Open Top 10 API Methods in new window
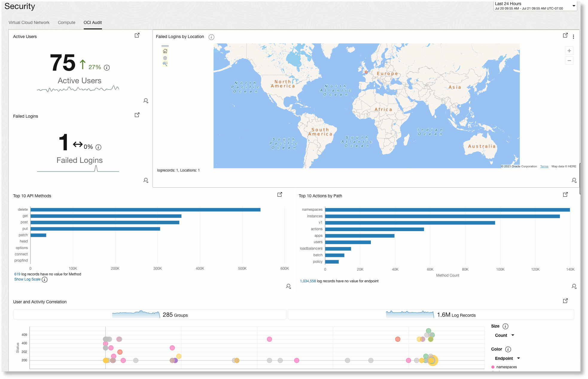The image size is (588, 379). click(x=279, y=194)
